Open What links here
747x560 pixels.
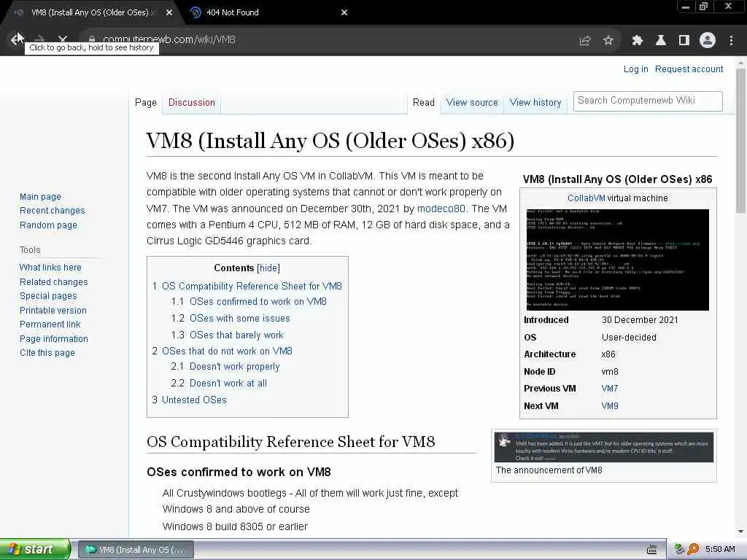coord(50,267)
